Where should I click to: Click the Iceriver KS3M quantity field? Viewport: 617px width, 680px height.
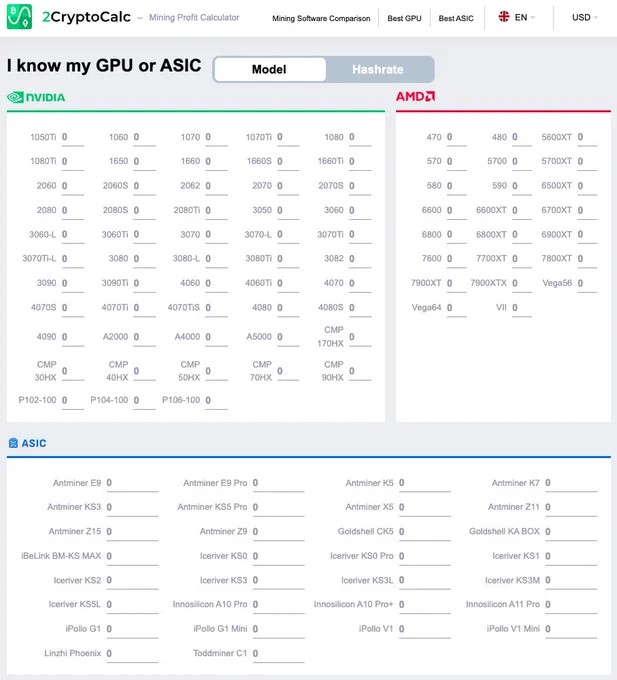[x=571, y=581]
